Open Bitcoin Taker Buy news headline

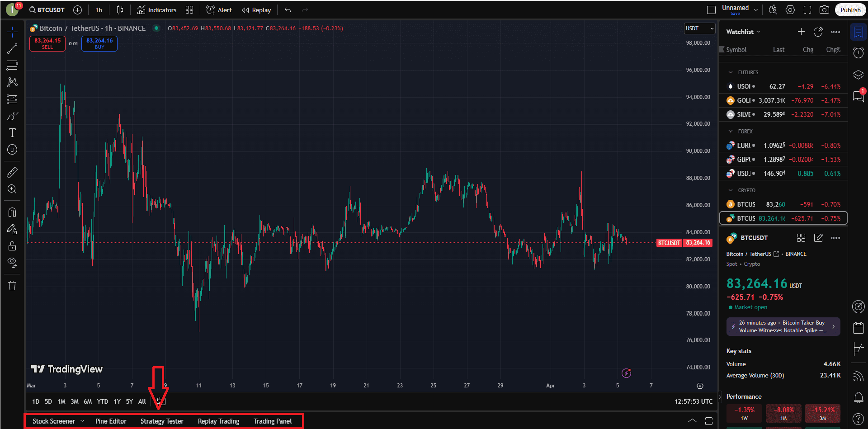click(783, 326)
